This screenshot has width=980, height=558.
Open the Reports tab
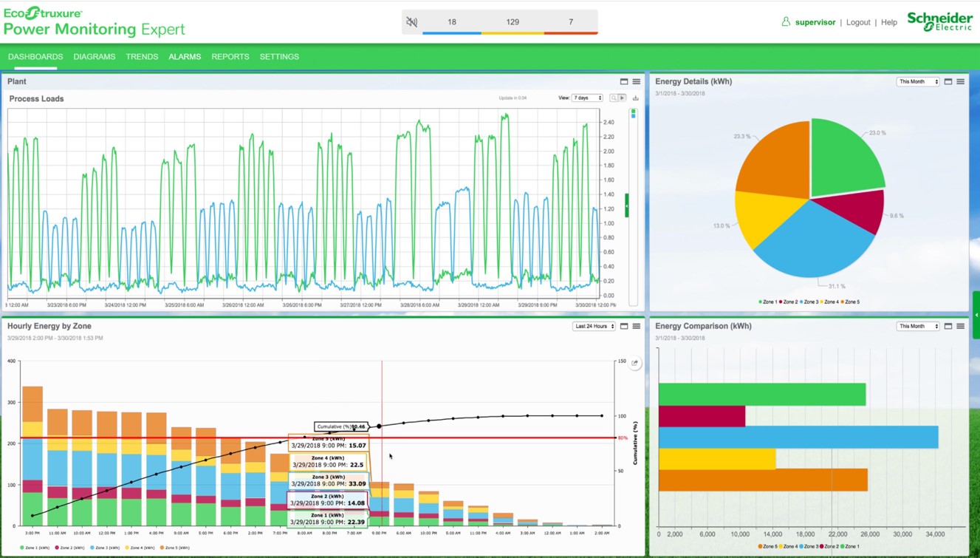pos(230,57)
